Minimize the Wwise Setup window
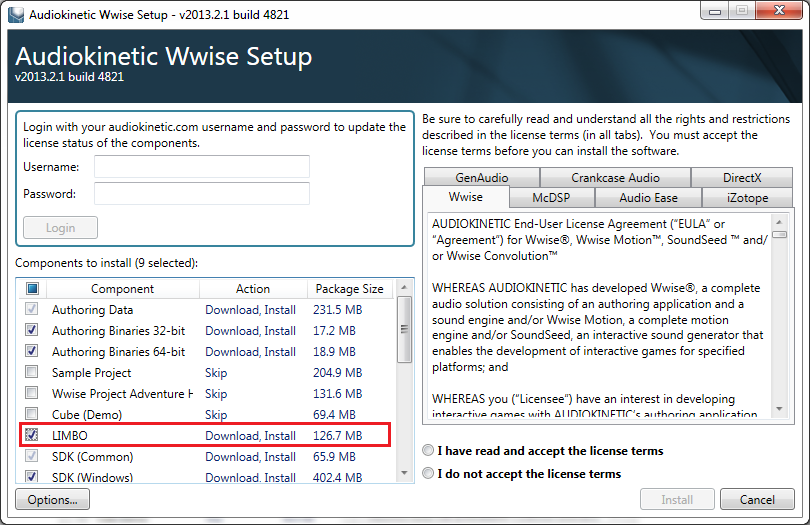This screenshot has width=810, height=525. pyautogui.click(x=715, y=10)
